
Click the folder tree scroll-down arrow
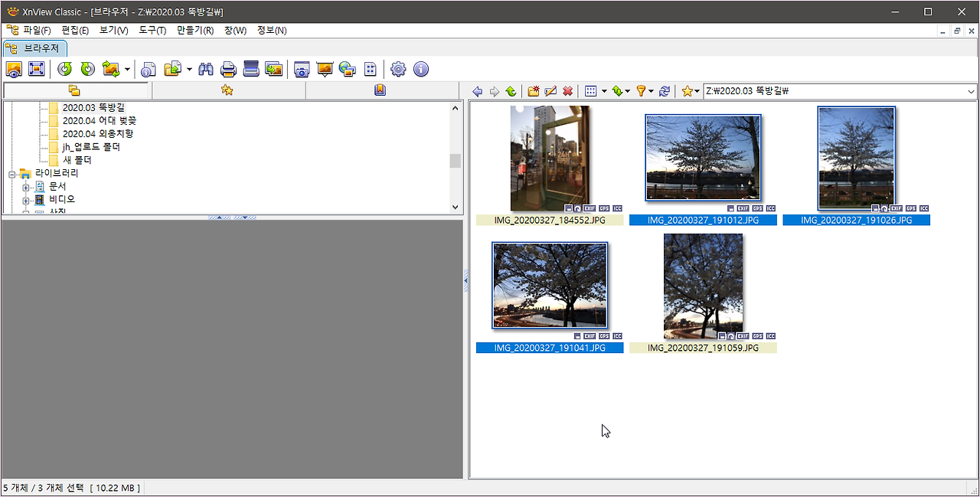tap(456, 207)
